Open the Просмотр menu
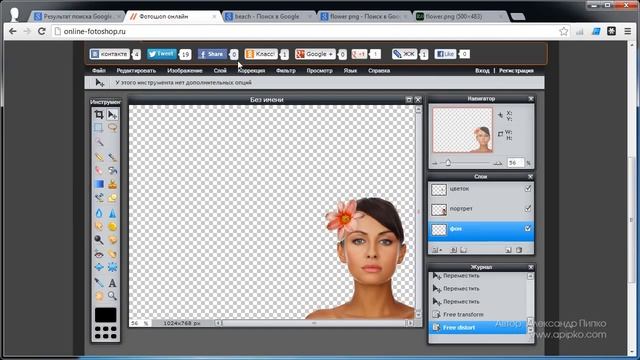Image resolution: width=640 pixels, height=360 pixels. (320, 71)
